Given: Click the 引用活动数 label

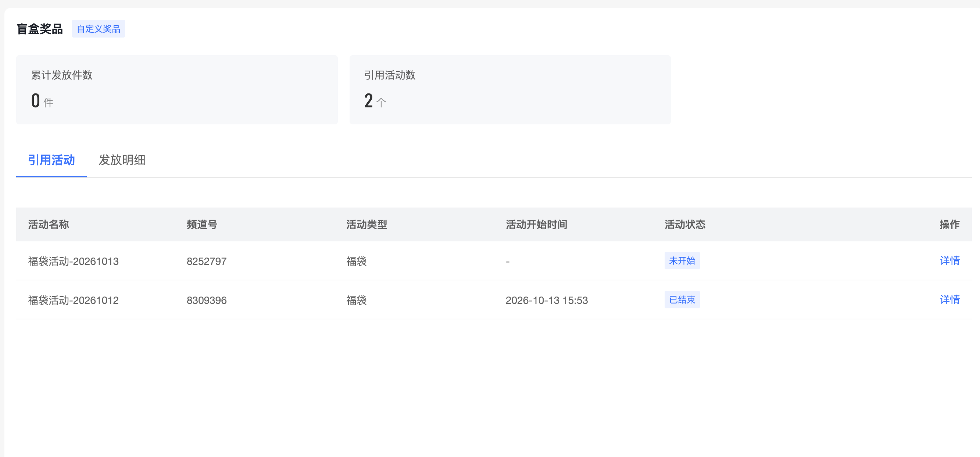Looking at the screenshot, I should [x=390, y=75].
